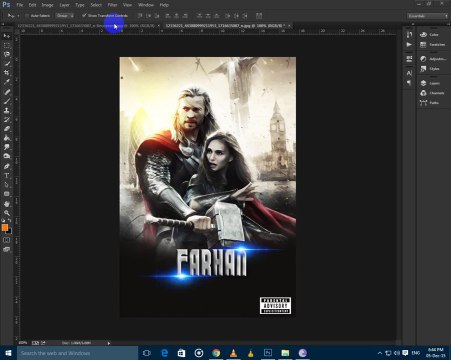
Task: Select the Spot Healing Brush tool
Action: pyautogui.click(x=7, y=92)
